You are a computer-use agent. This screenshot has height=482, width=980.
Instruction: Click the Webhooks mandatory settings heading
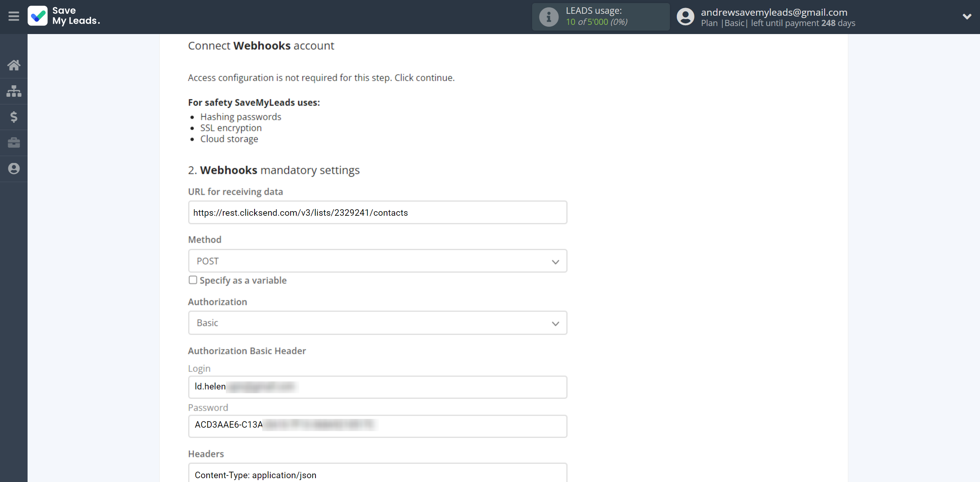274,170
